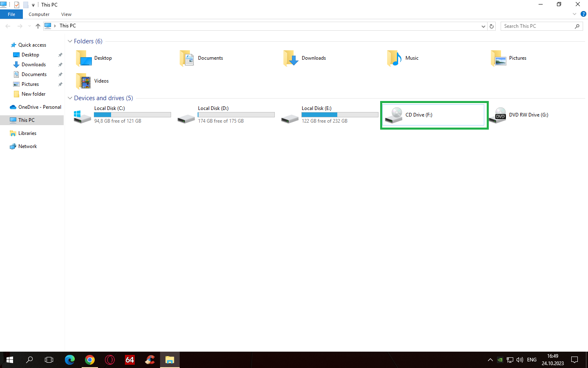Open the File menu
588x368 pixels.
[x=11, y=14]
